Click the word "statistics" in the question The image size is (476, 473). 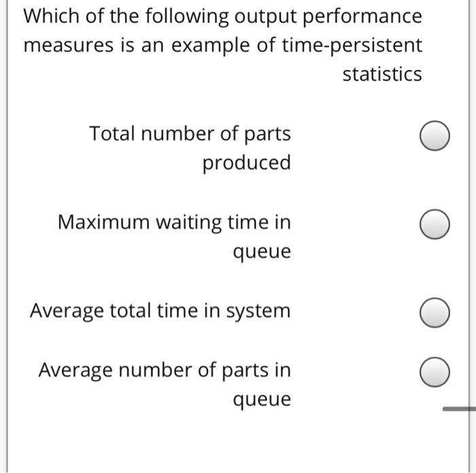(x=382, y=74)
